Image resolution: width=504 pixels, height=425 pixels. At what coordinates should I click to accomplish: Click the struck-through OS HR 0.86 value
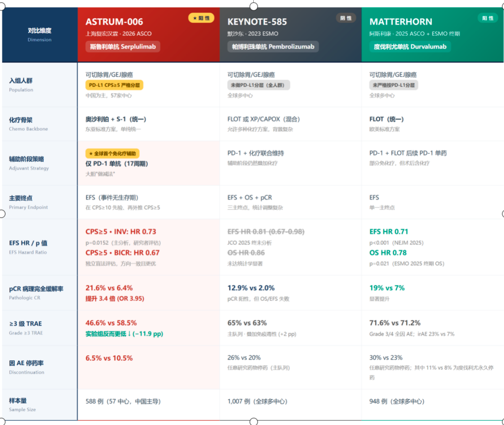point(246,253)
